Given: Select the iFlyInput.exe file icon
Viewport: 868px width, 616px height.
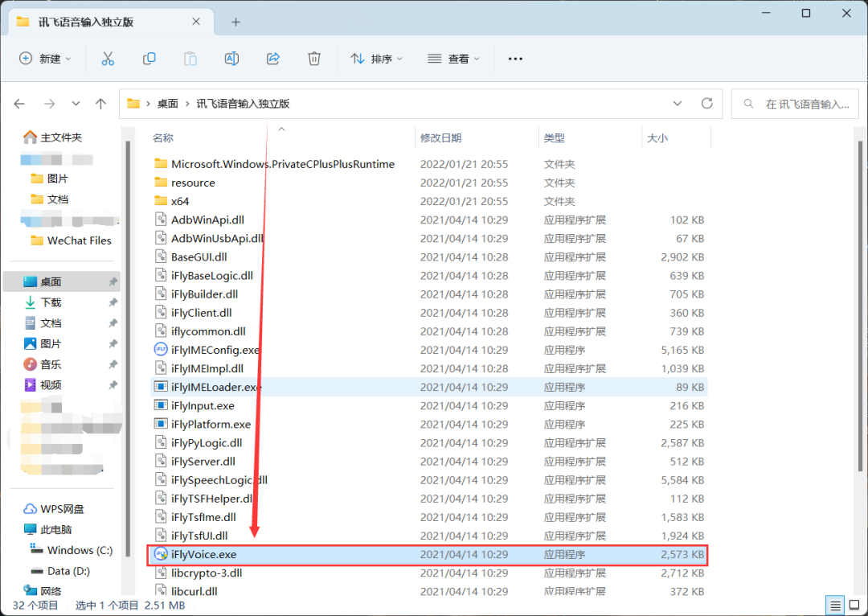Looking at the screenshot, I should (161, 405).
